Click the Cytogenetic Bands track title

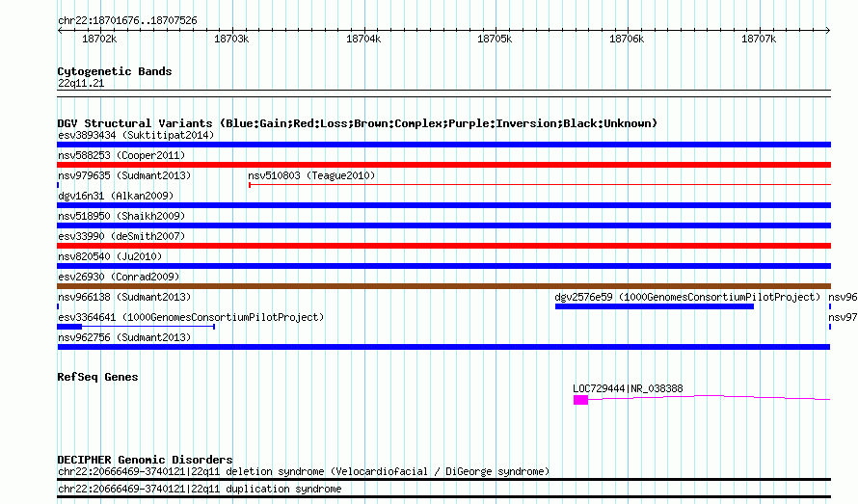(115, 71)
